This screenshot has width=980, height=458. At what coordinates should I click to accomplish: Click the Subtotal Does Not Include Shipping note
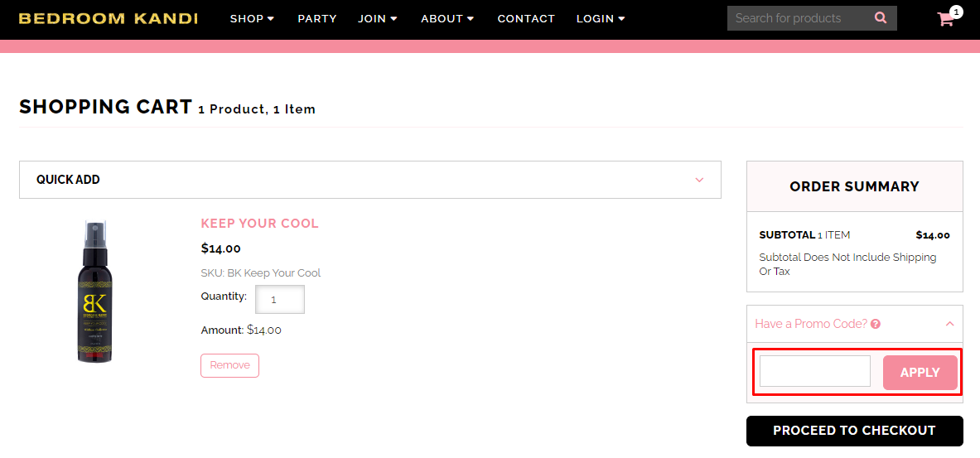click(847, 264)
